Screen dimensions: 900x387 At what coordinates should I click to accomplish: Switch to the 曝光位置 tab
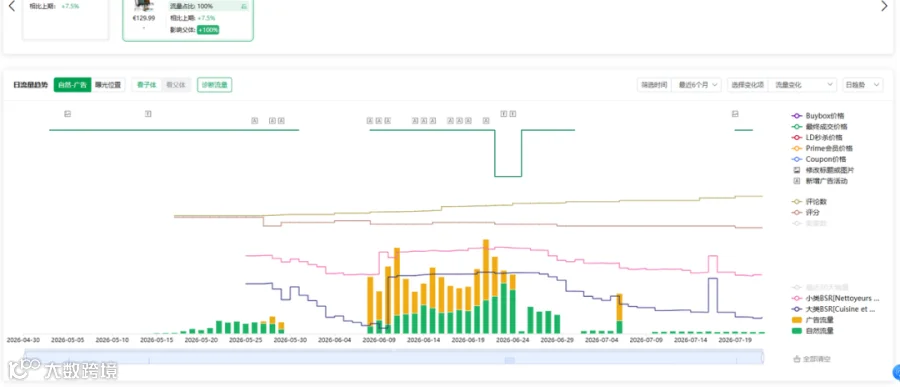pos(108,85)
